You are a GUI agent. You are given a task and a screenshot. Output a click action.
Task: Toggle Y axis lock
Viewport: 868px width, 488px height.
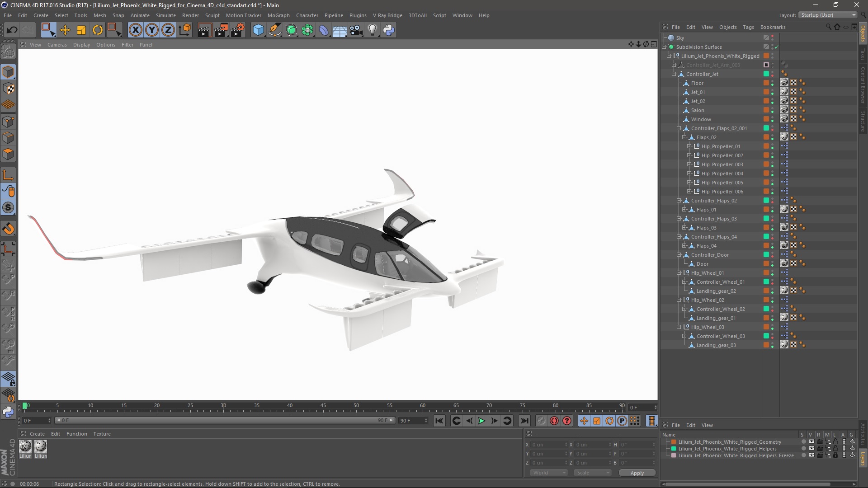pyautogui.click(x=152, y=30)
